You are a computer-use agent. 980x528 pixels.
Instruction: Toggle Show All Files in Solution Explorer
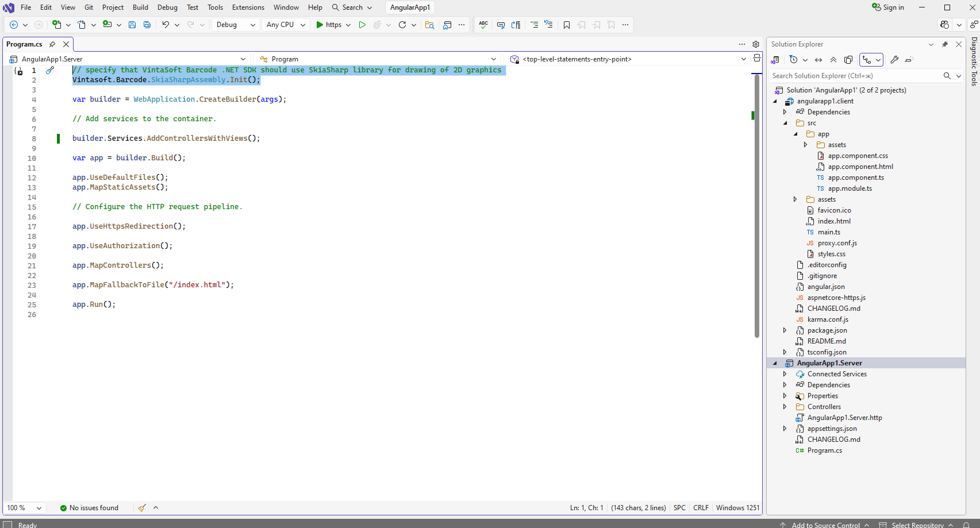pos(848,60)
